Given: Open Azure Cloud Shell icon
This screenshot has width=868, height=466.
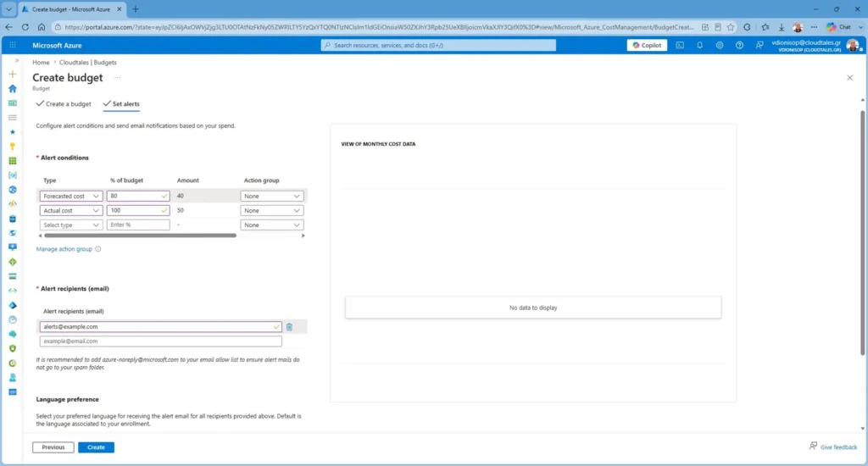Looking at the screenshot, I should [x=680, y=46].
